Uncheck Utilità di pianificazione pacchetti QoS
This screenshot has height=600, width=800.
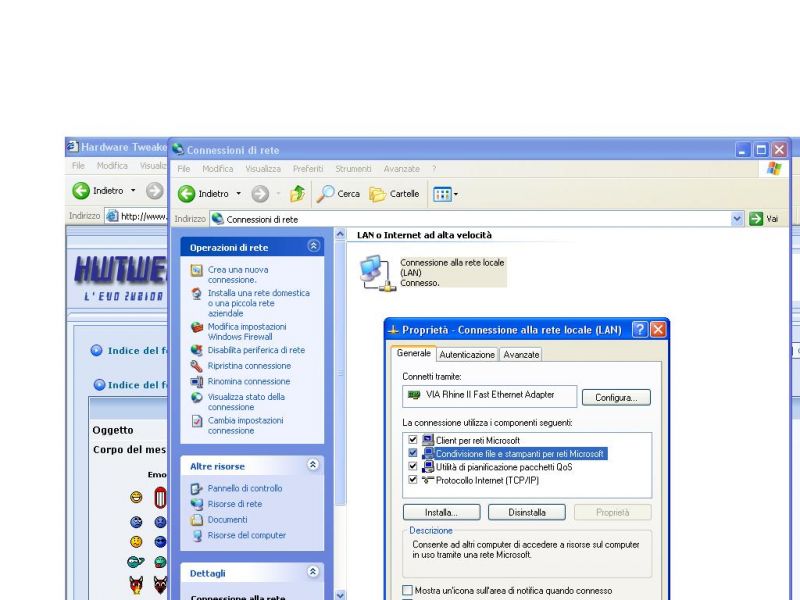(x=413, y=466)
